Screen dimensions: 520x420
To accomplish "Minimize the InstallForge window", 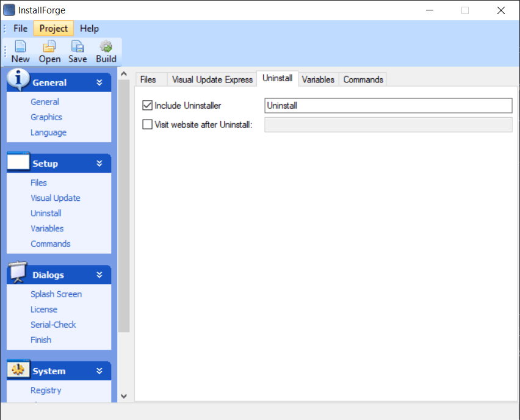I will [x=430, y=10].
